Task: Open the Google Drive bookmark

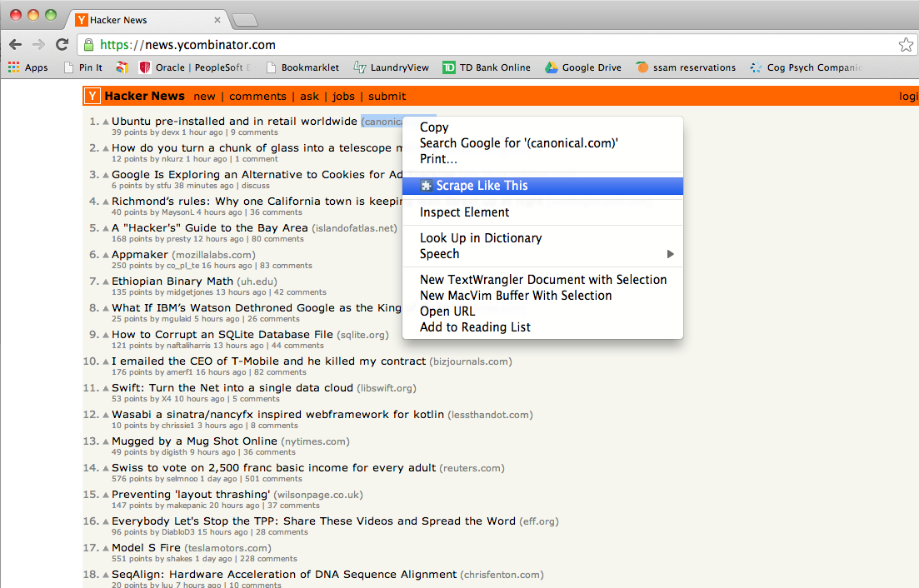Action: pyautogui.click(x=583, y=67)
